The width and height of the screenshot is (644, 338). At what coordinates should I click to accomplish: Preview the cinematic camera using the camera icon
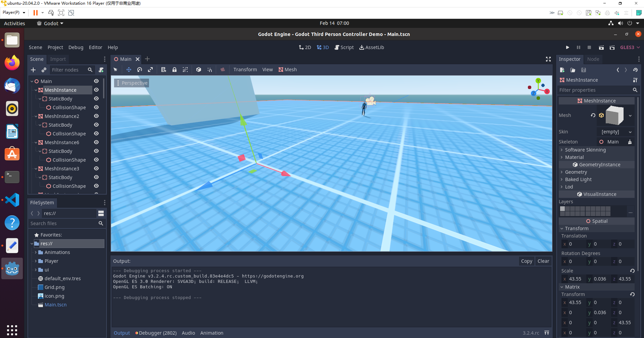(222, 70)
